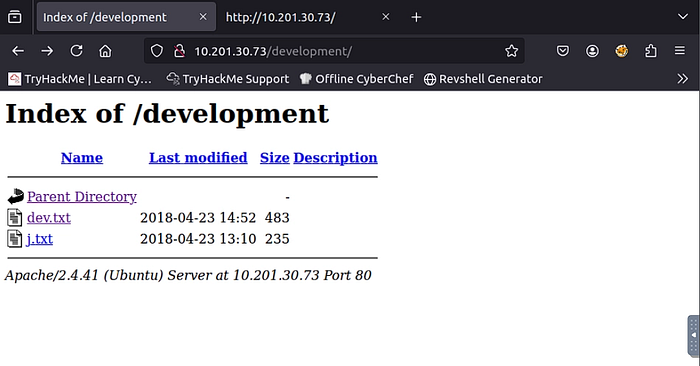
Task: Switch to the http://10.201.30.73/ tab
Action: pyautogui.click(x=307, y=17)
